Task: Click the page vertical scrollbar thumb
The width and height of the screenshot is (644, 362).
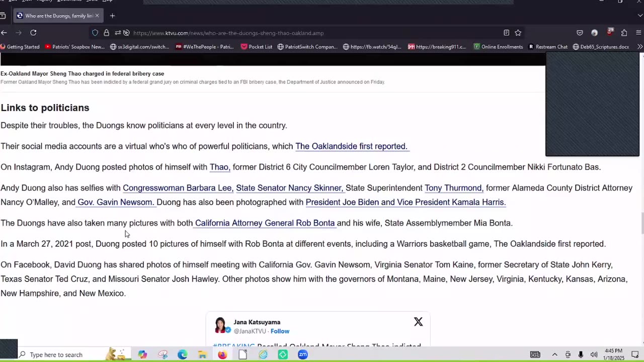Action: [642, 223]
